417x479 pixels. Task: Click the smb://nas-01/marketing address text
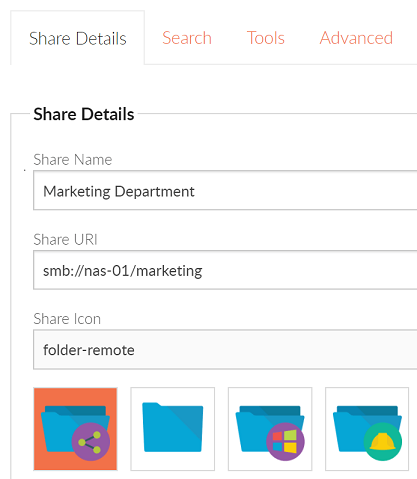click(123, 271)
